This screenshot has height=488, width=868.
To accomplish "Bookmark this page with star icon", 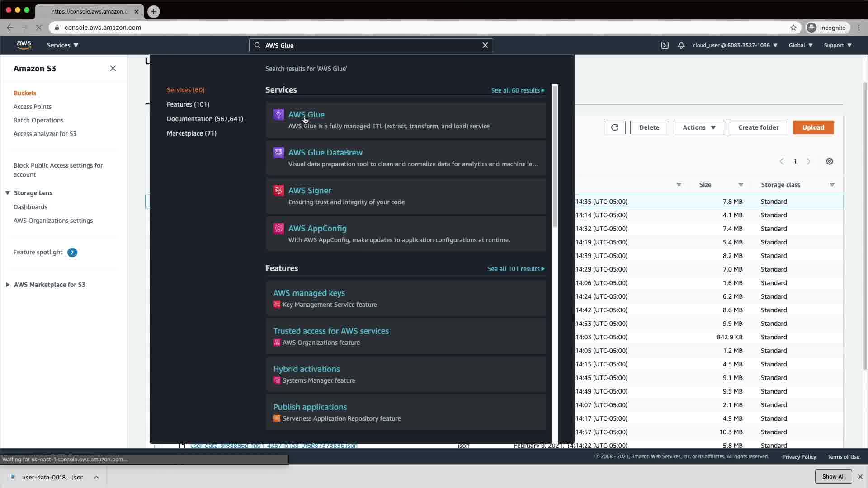I will click(793, 28).
